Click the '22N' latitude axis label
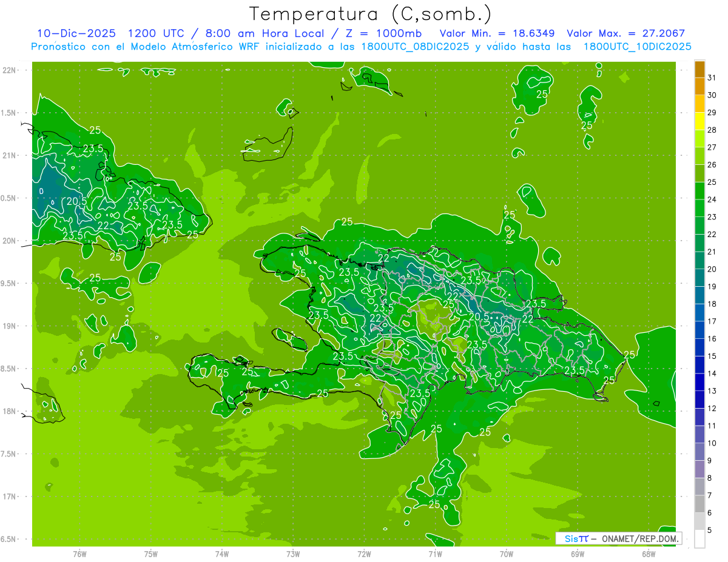Screen dimensions: 728x562 click(x=9, y=70)
